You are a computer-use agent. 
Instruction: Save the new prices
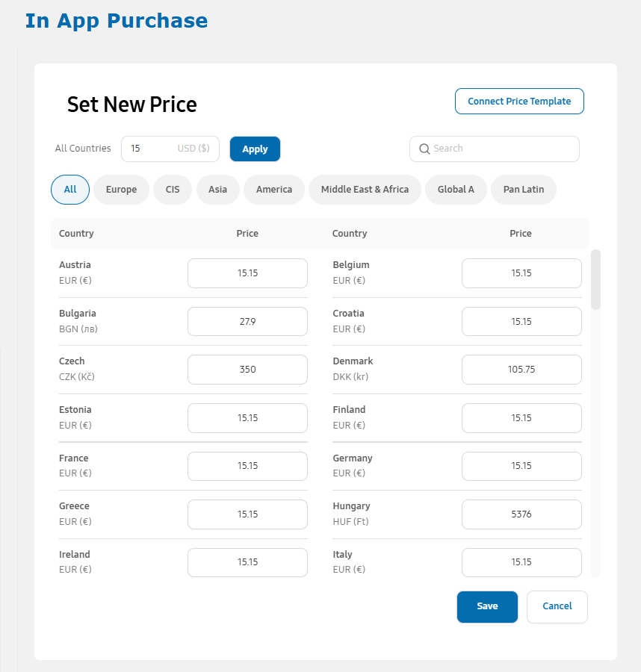tap(487, 606)
